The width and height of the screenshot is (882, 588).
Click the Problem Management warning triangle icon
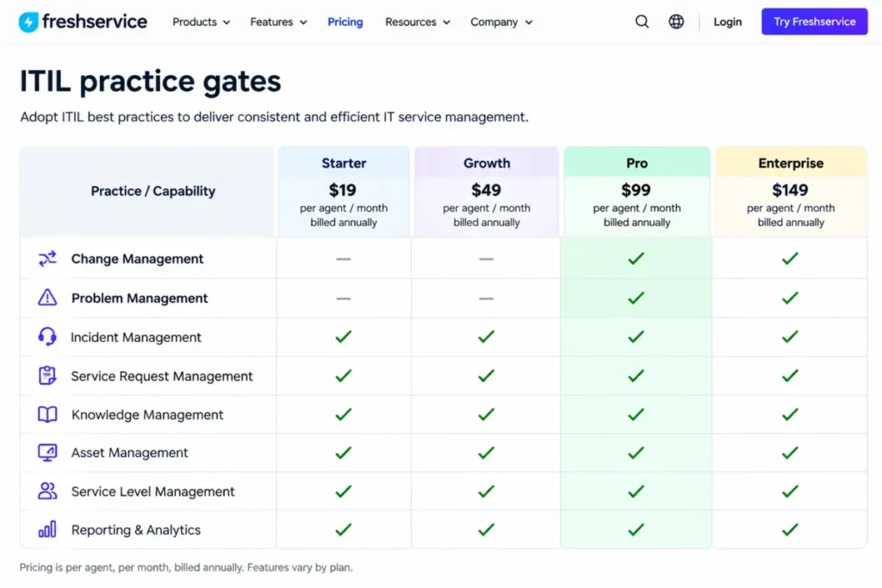(47, 297)
